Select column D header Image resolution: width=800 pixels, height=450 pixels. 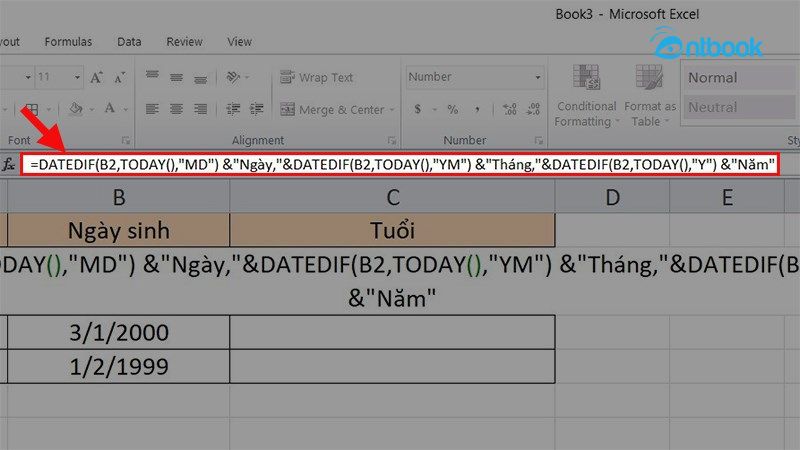point(612,197)
